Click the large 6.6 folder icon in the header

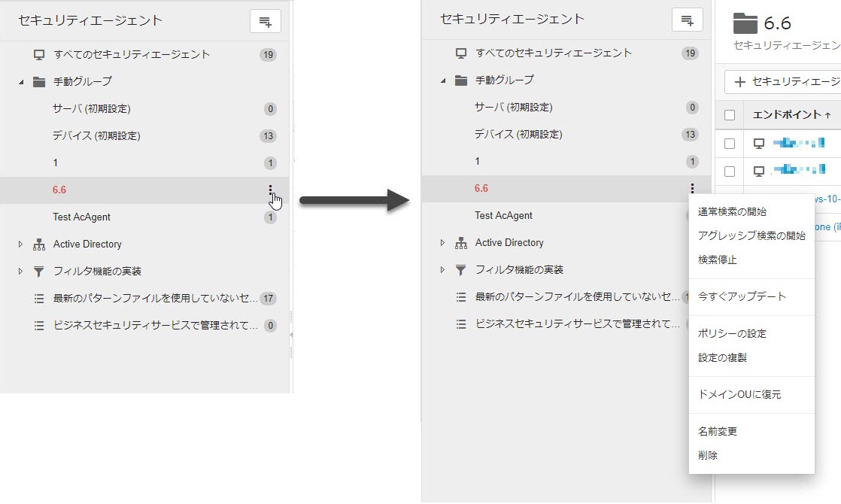click(745, 23)
